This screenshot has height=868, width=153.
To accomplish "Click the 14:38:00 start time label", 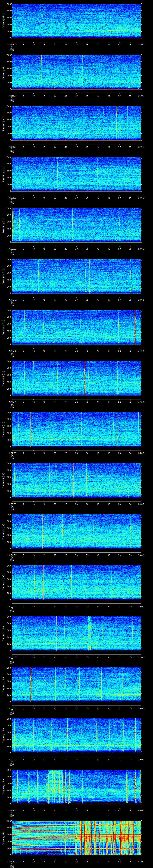I will click(12, 759).
